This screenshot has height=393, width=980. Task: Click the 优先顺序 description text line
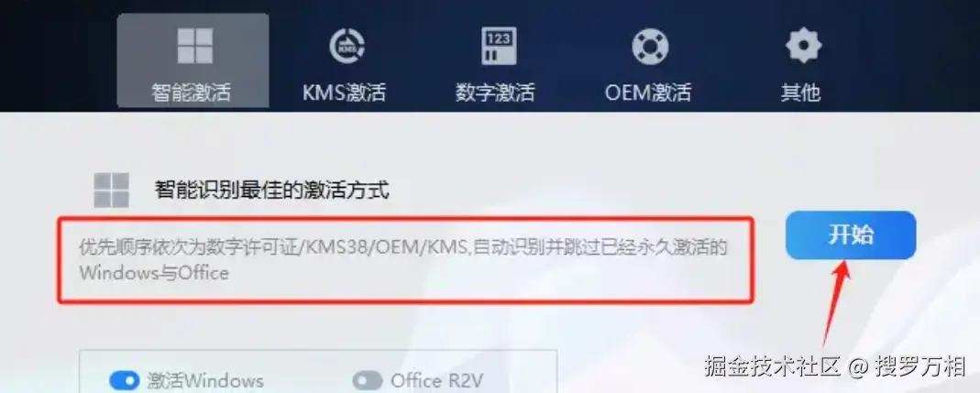click(x=403, y=247)
